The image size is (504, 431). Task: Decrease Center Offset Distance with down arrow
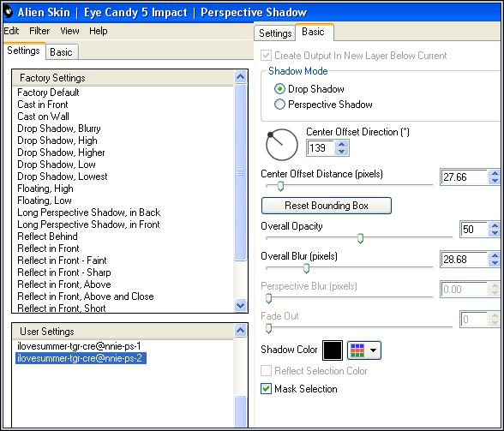click(x=495, y=181)
